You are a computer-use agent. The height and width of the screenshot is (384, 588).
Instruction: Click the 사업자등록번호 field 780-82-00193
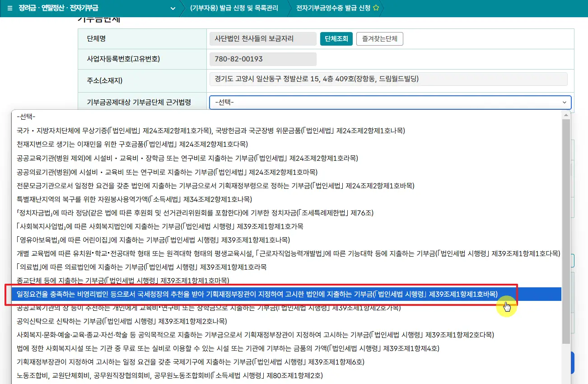(263, 59)
